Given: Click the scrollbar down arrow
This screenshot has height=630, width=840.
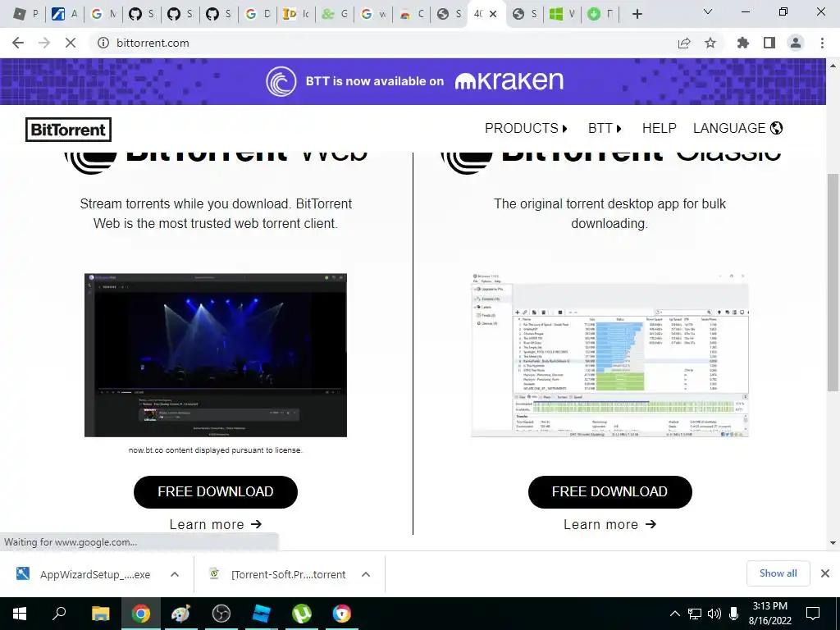Looking at the screenshot, I should coord(833,543).
